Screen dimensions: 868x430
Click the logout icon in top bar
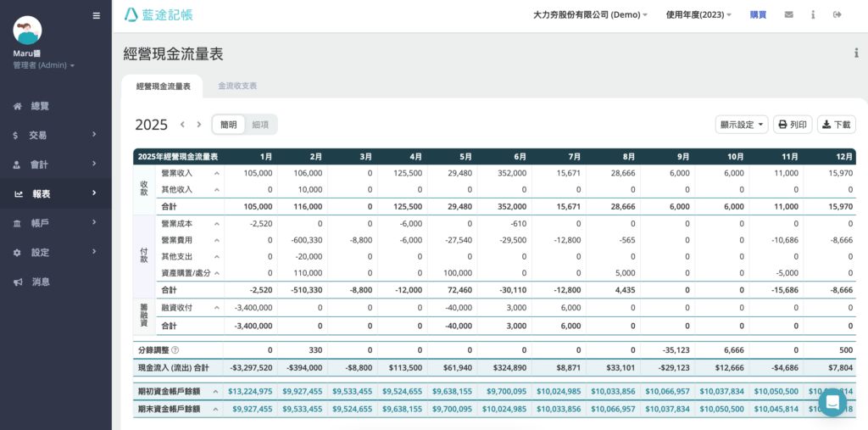coord(837,14)
